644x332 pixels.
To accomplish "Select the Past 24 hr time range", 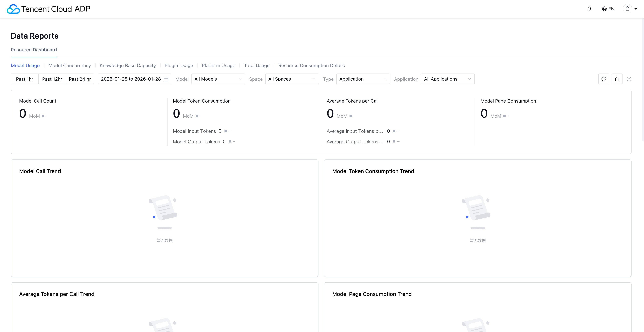I will click(x=80, y=79).
